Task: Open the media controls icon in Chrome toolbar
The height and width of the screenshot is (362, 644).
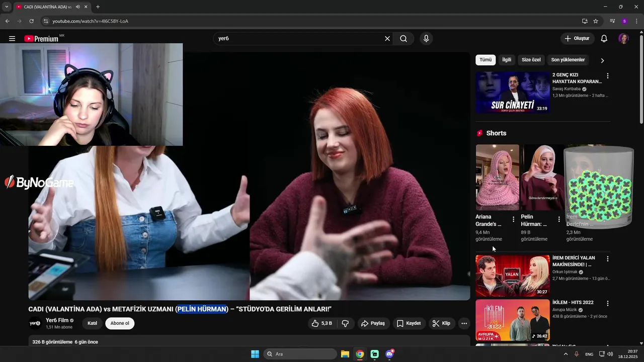Action: click(x=612, y=21)
